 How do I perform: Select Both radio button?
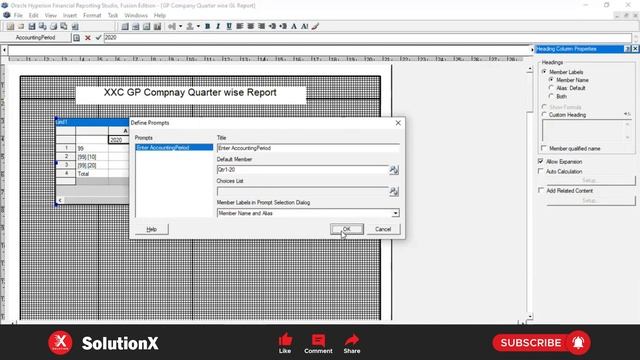coord(551,96)
